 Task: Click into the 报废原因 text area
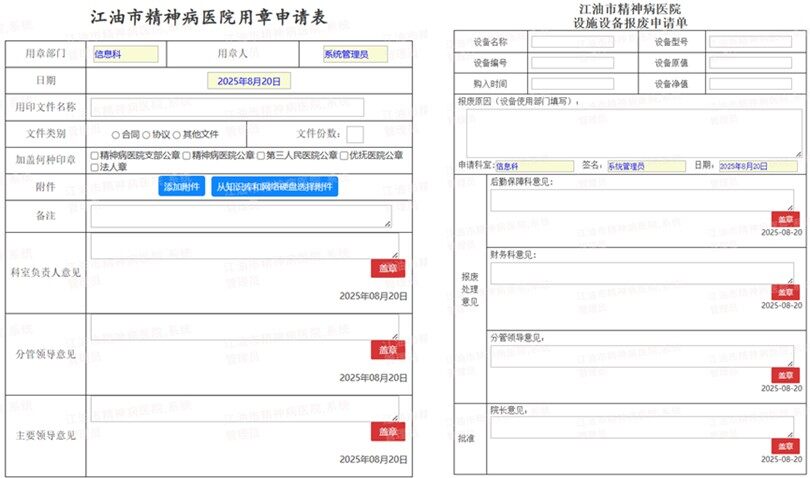coord(629,132)
